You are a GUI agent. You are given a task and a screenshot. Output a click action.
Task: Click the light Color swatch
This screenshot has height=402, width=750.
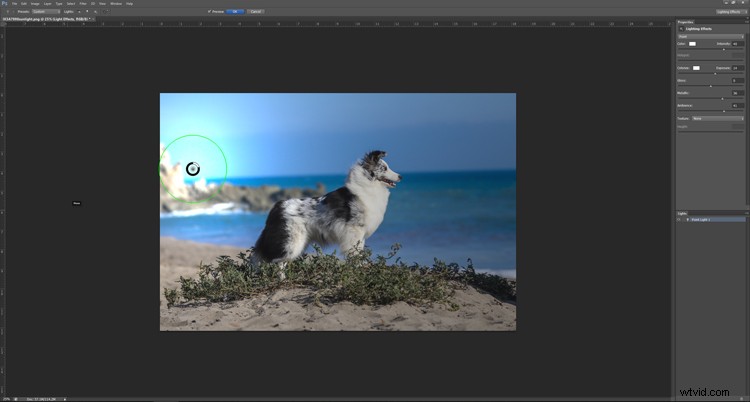pos(693,44)
